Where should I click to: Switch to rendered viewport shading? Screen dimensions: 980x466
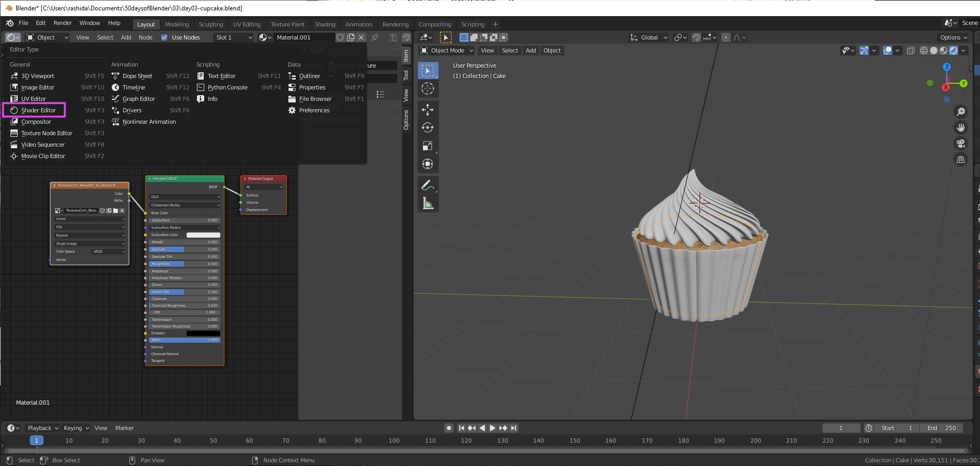(x=953, y=50)
